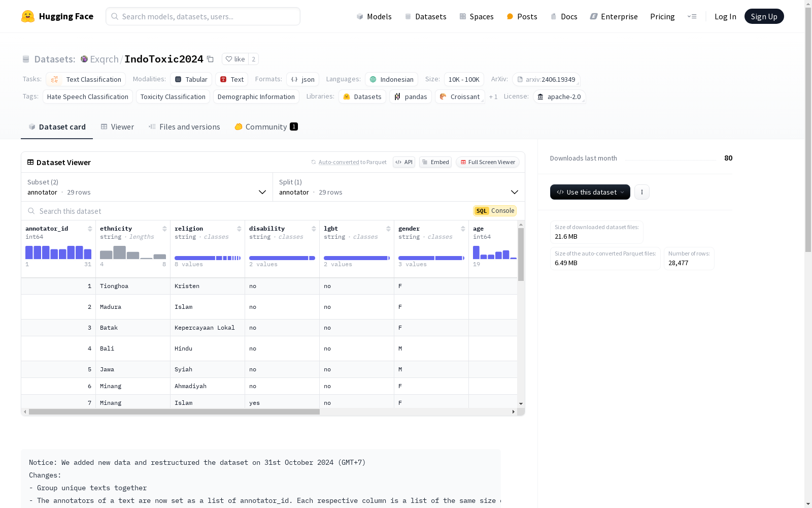Go to Datasets in the top navigation bar

(x=425, y=16)
